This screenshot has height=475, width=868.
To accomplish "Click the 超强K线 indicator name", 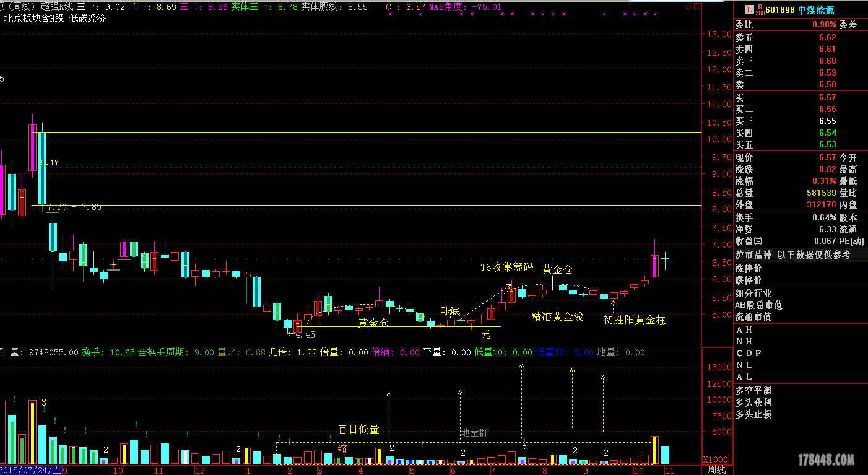I will (x=57, y=7).
